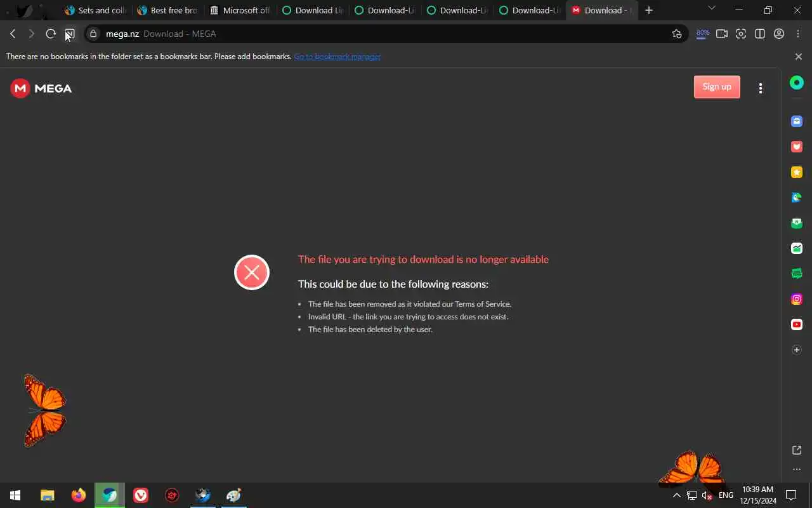This screenshot has width=812, height=508.
Task: Open a new tab
Action: click(649, 10)
